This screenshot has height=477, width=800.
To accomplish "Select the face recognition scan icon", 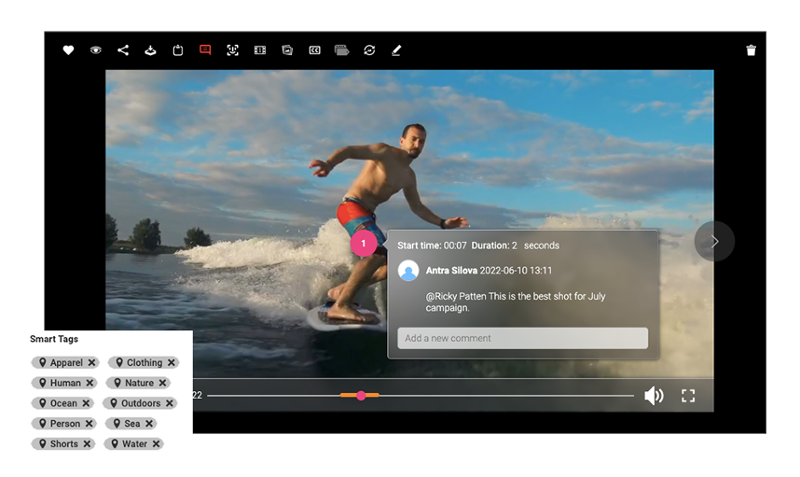I will pos(232,50).
